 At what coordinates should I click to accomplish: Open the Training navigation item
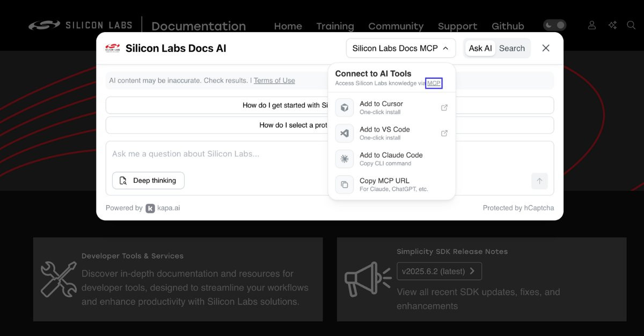(335, 26)
